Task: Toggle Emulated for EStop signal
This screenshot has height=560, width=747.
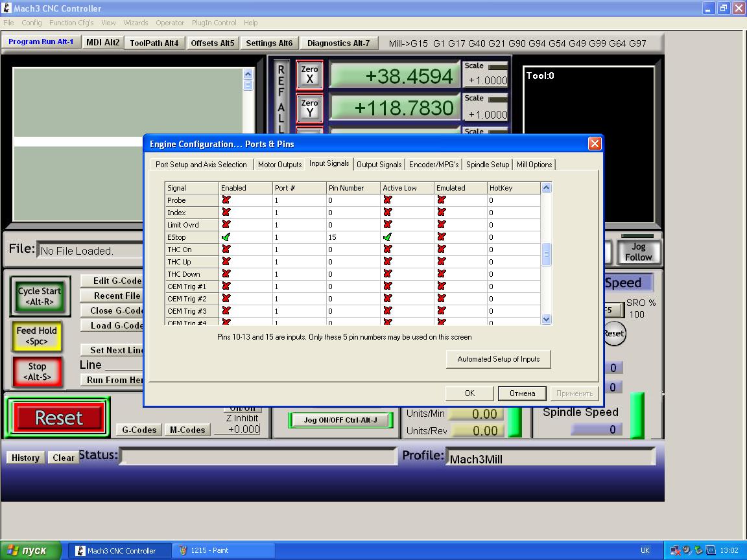Action: pos(442,237)
